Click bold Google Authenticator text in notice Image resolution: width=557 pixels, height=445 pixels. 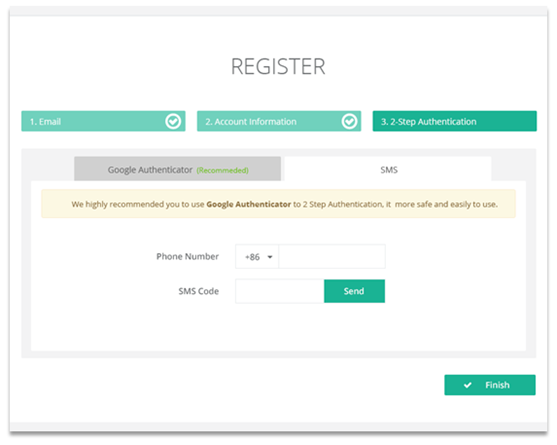tap(249, 204)
